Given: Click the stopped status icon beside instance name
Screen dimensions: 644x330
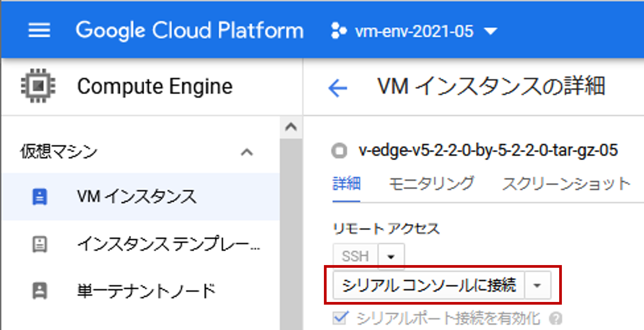Looking at the screenshot, I should [339, 151].
